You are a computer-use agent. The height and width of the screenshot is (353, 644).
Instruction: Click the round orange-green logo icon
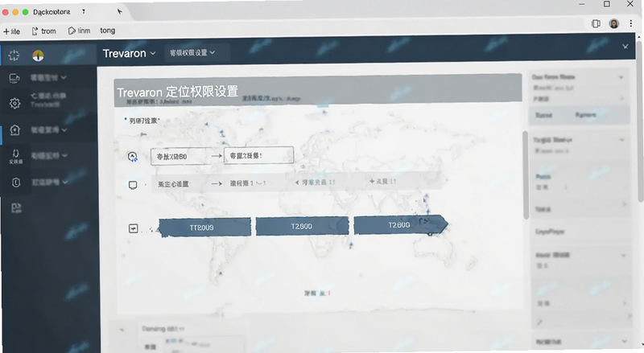point(38,55)
